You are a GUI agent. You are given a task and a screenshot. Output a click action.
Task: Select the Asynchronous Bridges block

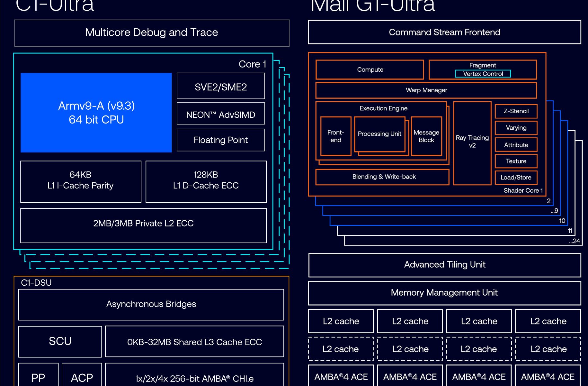(151, 304)
